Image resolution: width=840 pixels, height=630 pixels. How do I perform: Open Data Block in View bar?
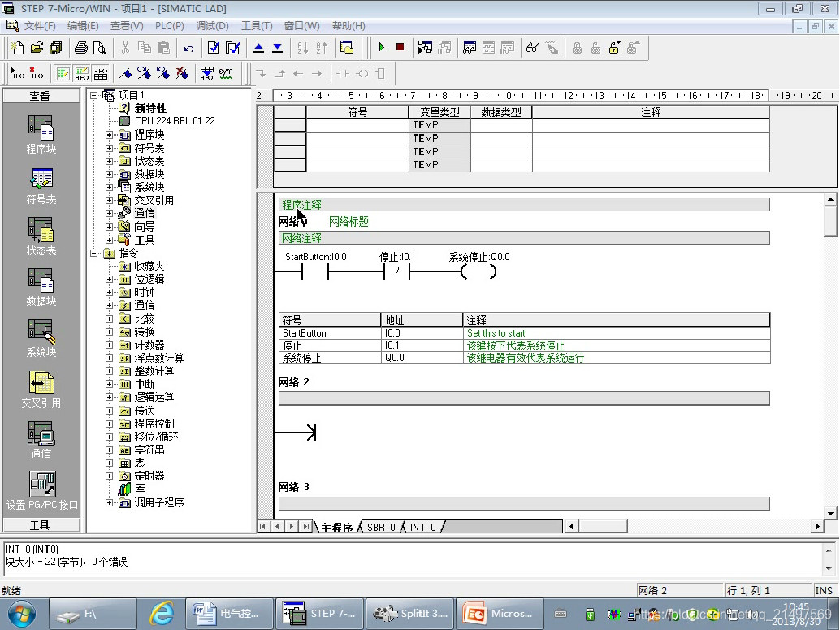(41, 287)
